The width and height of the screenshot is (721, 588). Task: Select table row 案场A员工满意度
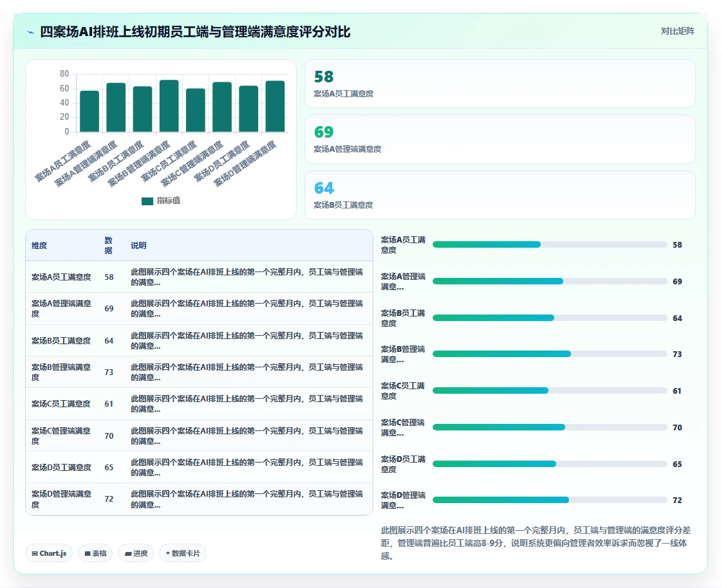click(x=199, y=277)
